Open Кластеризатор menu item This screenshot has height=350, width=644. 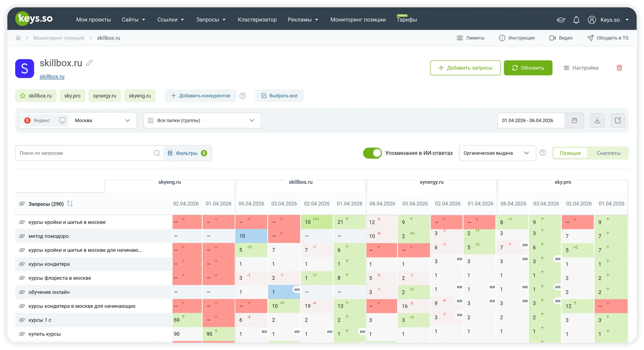pos(257,20)
